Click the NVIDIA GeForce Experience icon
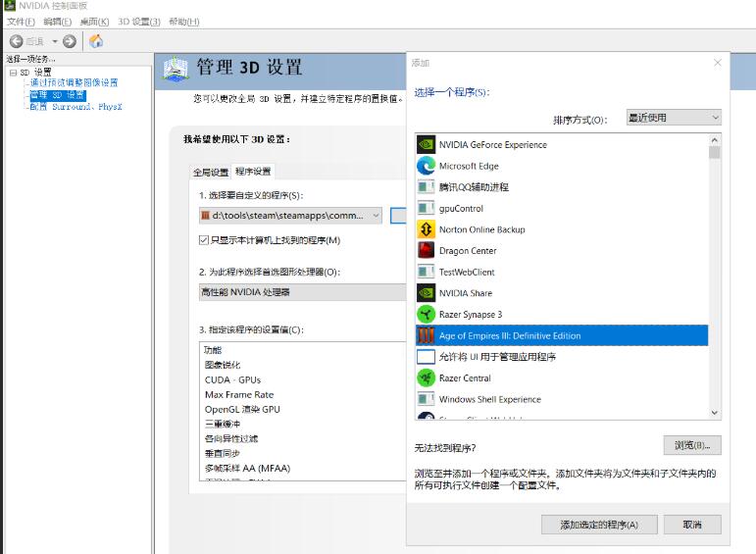The width and height of the screenshot is (756, 554). 426,145
